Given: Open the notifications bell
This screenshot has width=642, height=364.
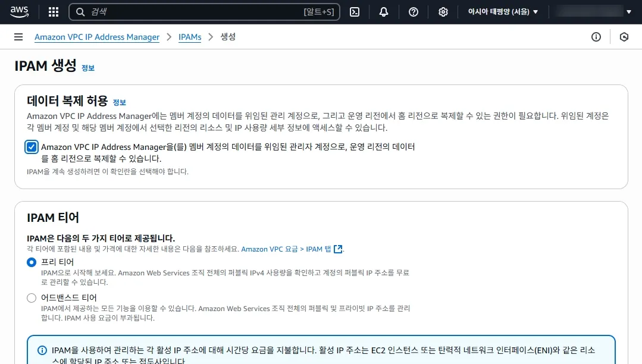Looking at the screenshot, I should pos(384,12).
